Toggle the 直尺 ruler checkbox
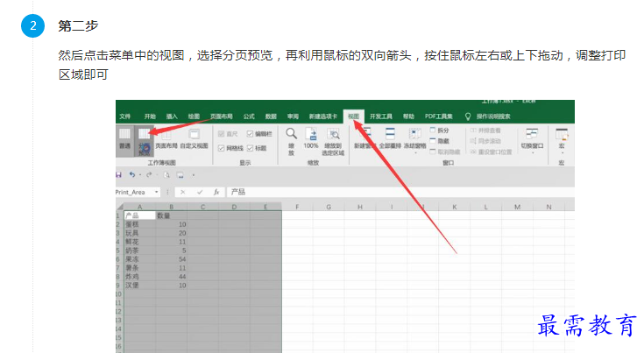Screen dimensions: 644x353 click(222, 134)
